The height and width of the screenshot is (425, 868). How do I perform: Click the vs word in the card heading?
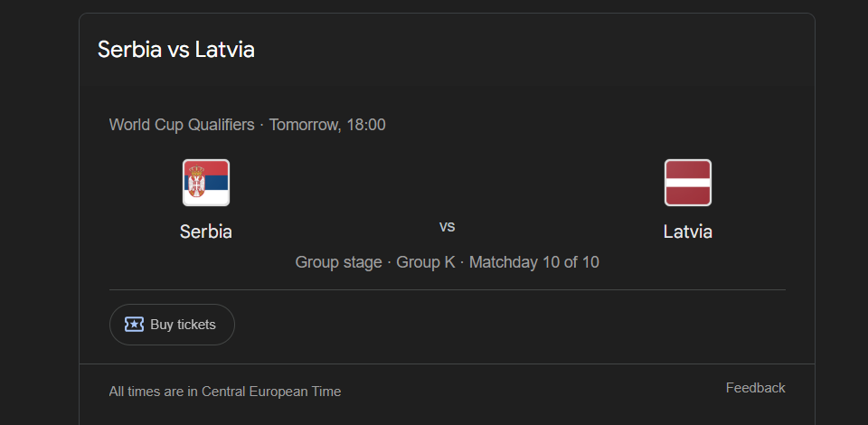pyautogui.click(x=178, y=50)
